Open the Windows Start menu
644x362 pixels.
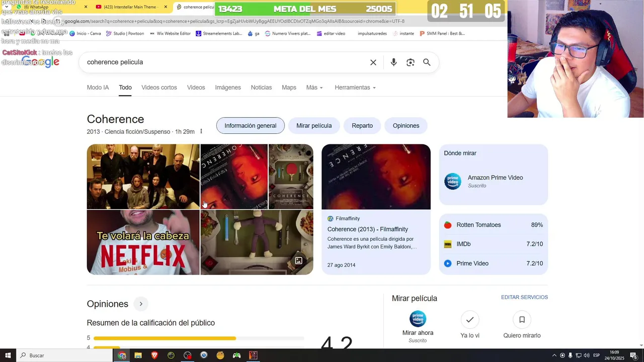click(8, 355)
